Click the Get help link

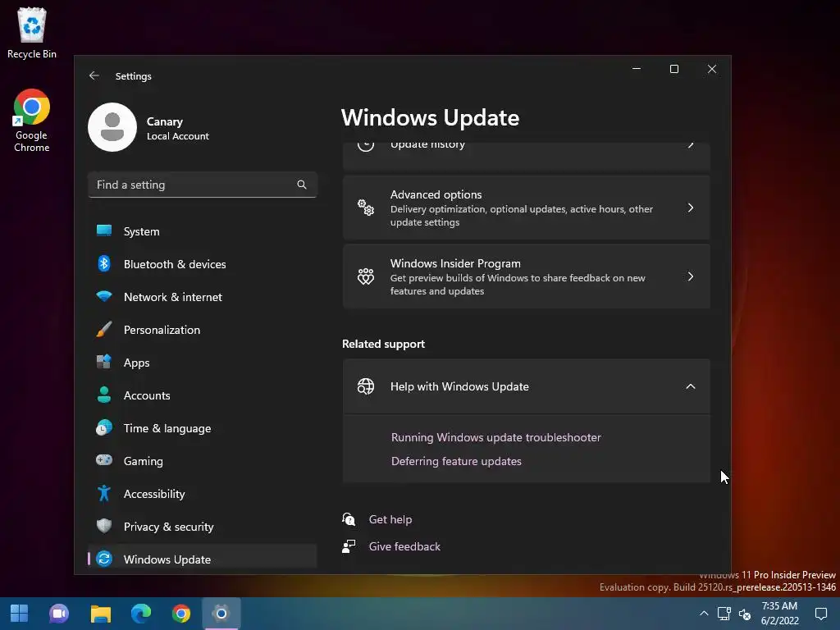click(390, 519)
